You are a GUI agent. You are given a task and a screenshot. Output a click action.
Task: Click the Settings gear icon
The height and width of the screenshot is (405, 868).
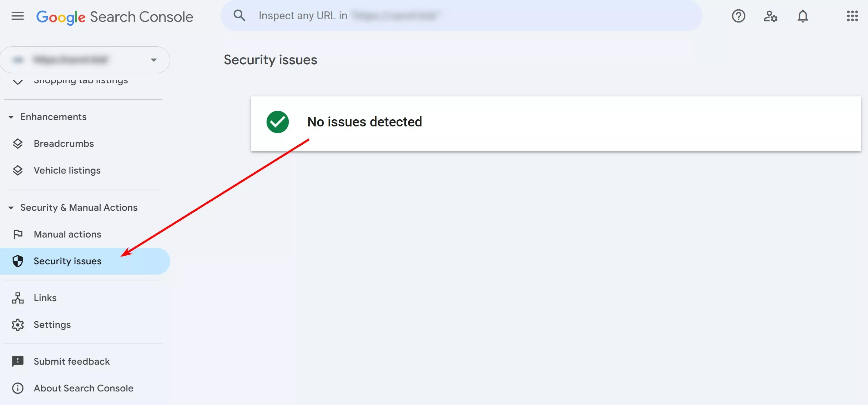[17, 325]
